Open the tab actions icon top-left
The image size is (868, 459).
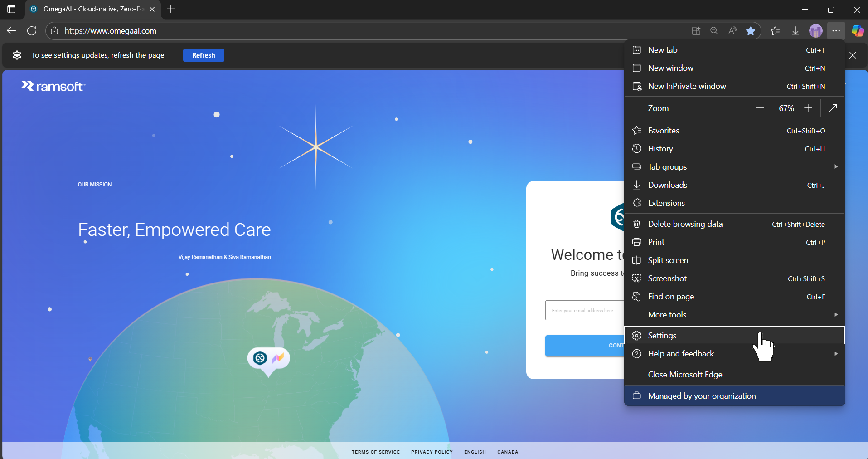(x=11, y=9)
